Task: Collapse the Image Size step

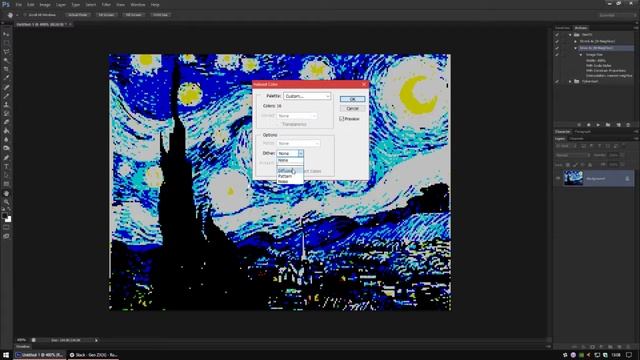Action: (x=581, y=55)
